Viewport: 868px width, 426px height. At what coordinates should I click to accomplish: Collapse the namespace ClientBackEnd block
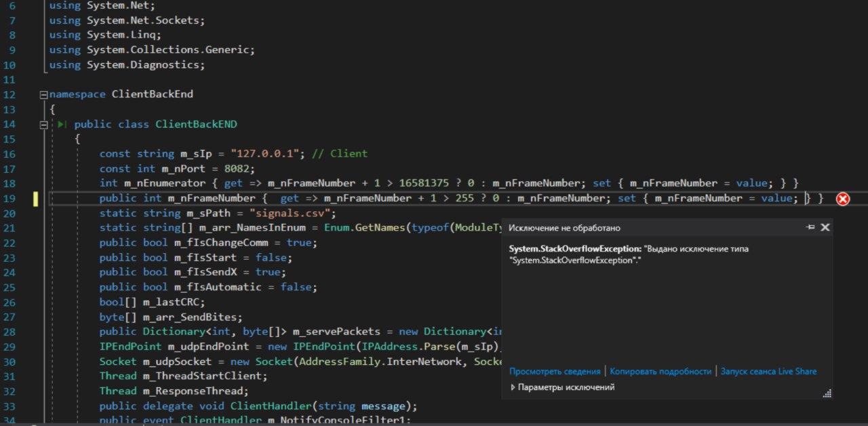point(44,95)
